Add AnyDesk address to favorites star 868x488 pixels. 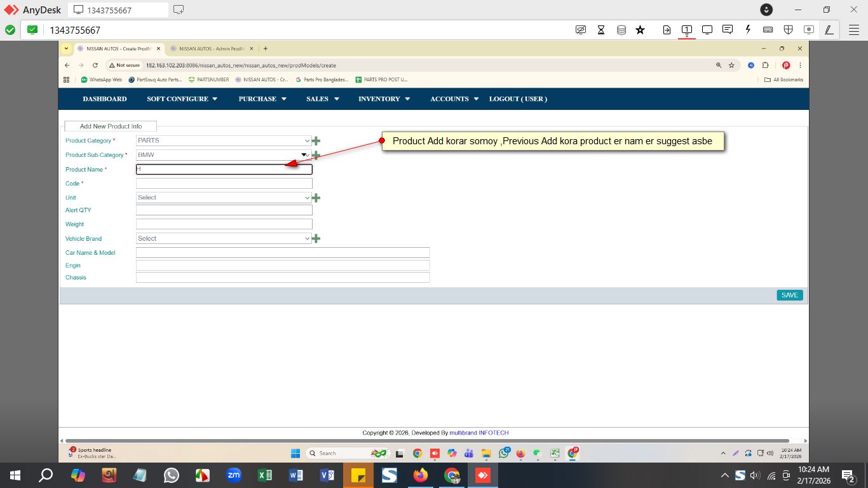tap(641, 30)
